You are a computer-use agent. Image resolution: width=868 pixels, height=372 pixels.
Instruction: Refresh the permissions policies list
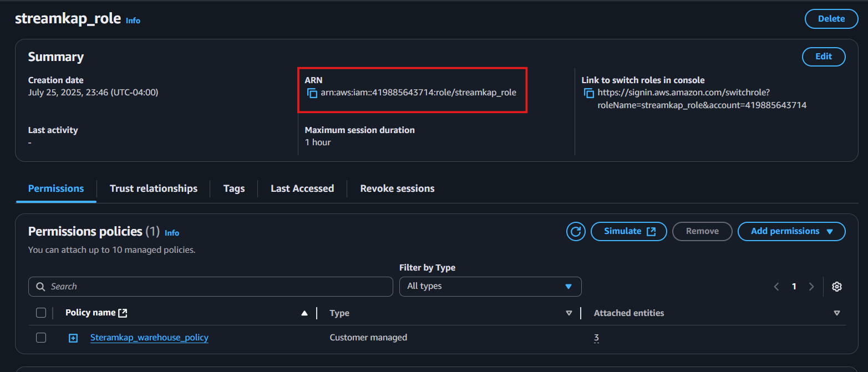pos(576,231)
